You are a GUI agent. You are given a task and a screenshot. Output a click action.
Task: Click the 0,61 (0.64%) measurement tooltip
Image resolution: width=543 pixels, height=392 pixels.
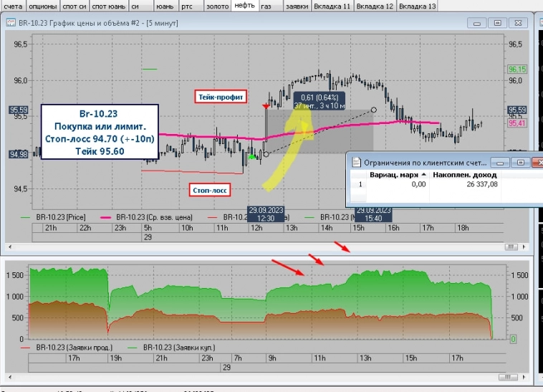tap(319, 102)
